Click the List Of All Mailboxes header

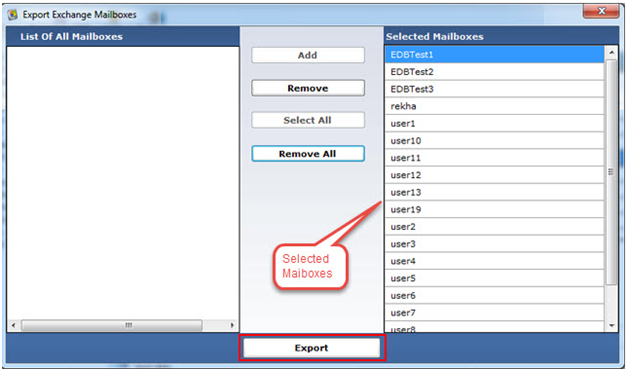point(123,36)
